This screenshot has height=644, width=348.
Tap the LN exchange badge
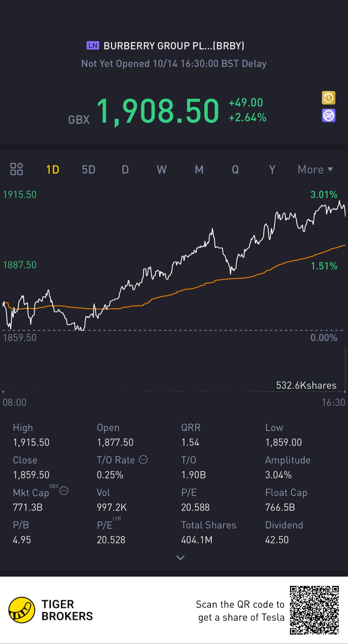tap(92, 46)
